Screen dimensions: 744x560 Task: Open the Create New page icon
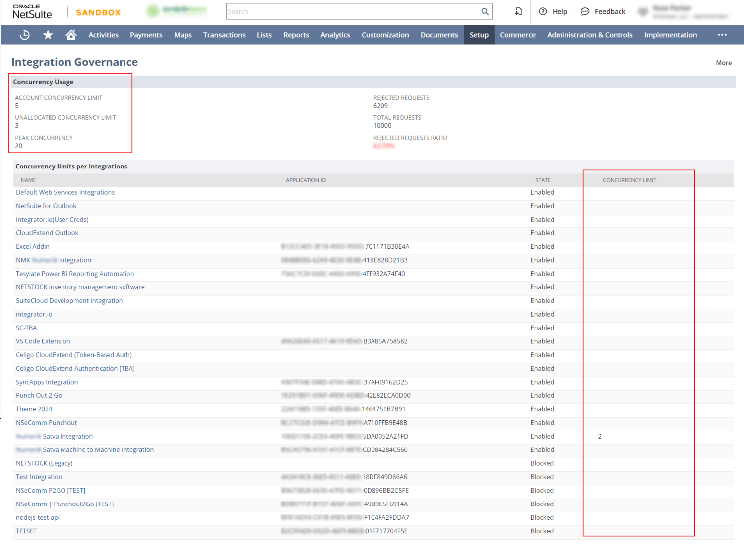(518, 11)
